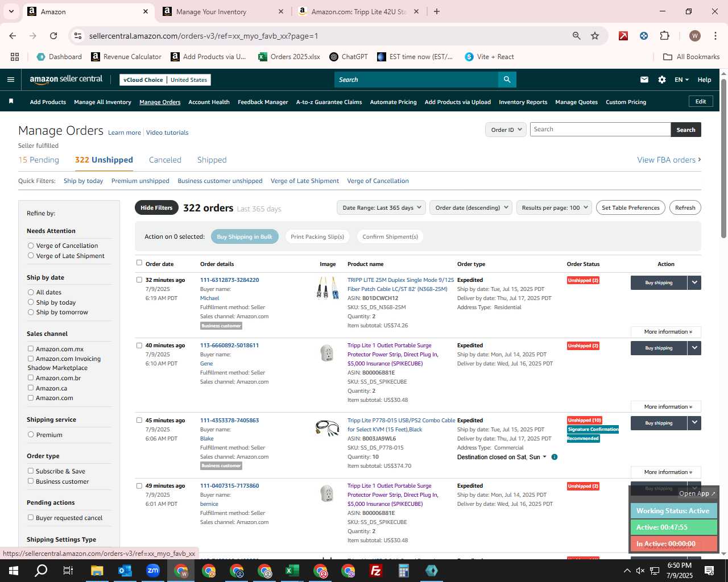Click info icon next to Destination closed
The height and width of the screenshot is (582, 728).
(555, 457)
